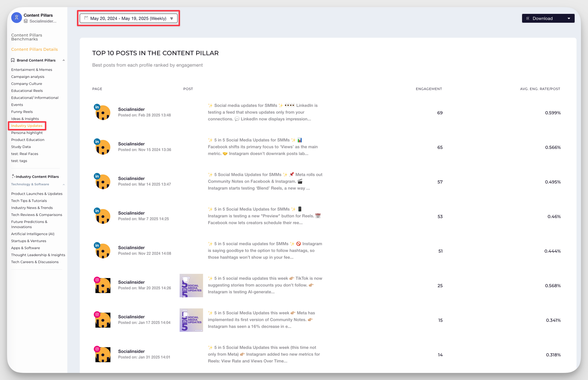The height and width of the screenshot is (380, 588).
Task: Select Company Culture pillar
Action: (26, 84)
